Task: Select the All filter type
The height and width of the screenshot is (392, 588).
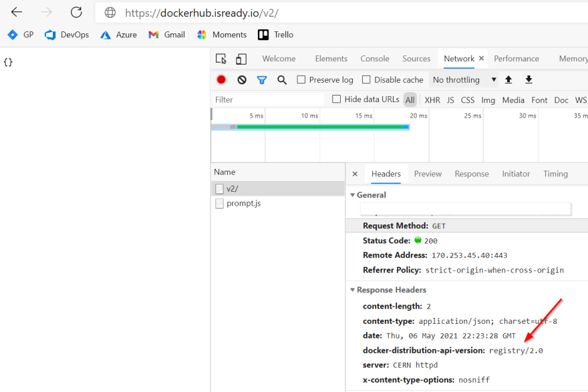Action: [x=410, y=100]
